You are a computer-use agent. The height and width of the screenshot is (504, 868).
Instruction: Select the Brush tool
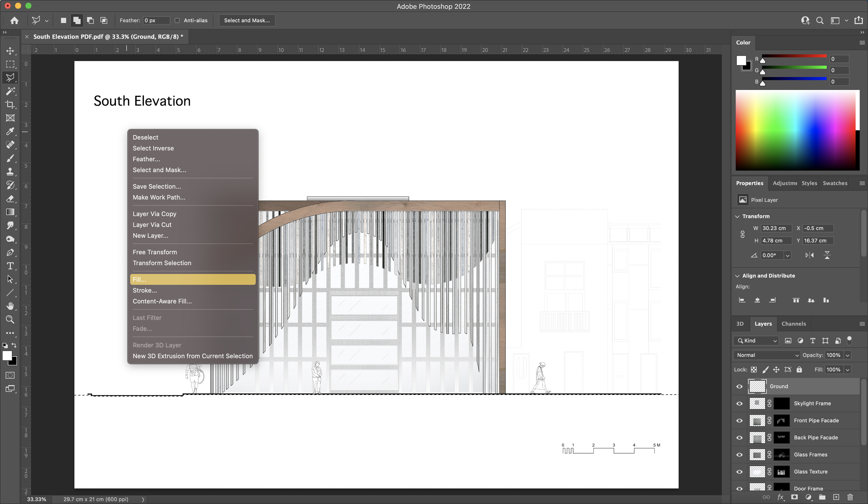[x=10, y=158]
